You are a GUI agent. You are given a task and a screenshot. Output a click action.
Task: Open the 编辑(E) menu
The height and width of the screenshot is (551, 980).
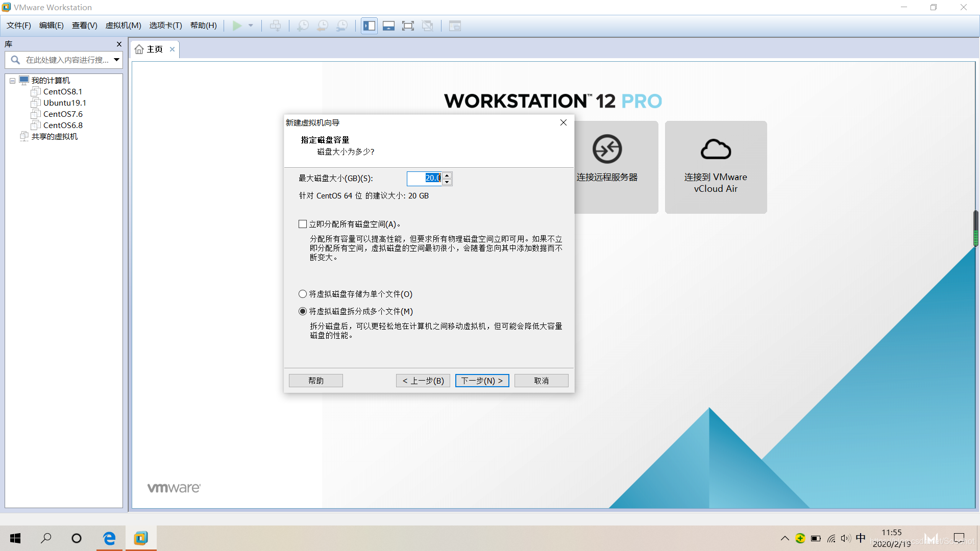52,26
